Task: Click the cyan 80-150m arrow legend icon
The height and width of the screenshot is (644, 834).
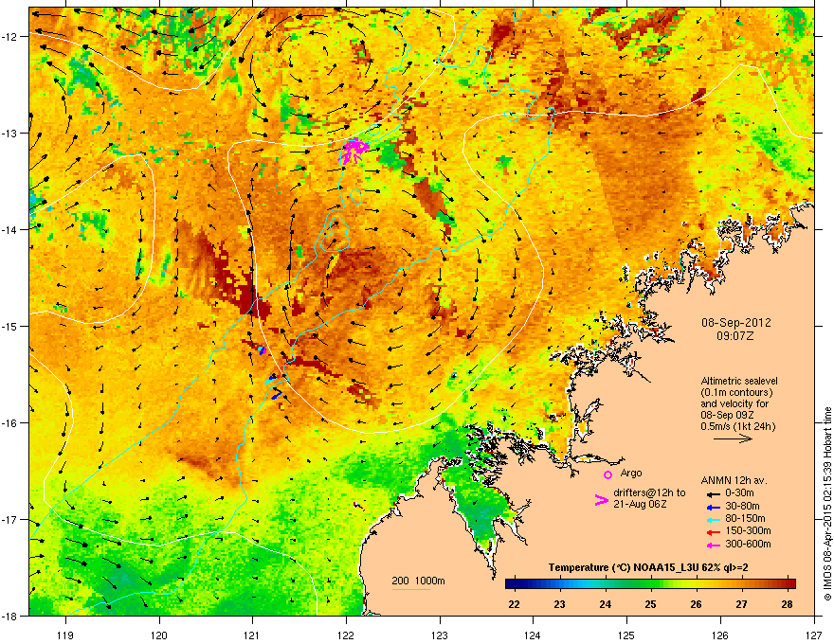Action: pos(714,519)
